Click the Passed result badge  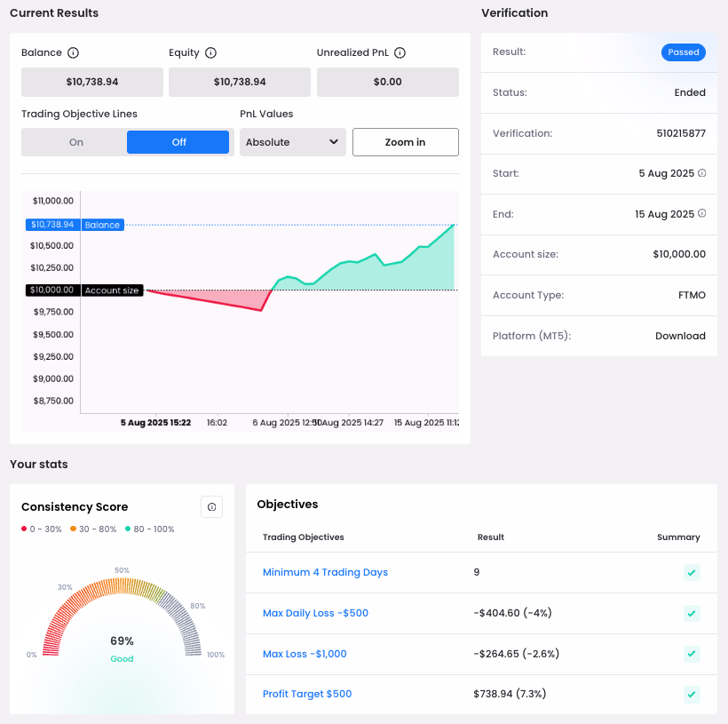click(684, 52)
